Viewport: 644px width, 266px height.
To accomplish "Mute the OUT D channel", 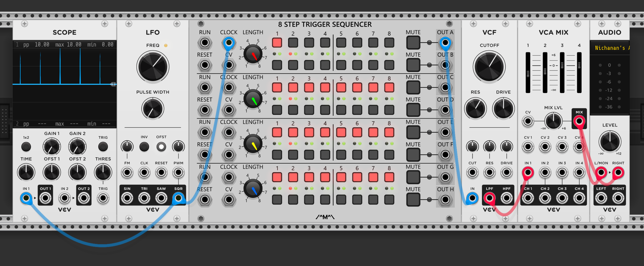I will [x=413, y=110].
